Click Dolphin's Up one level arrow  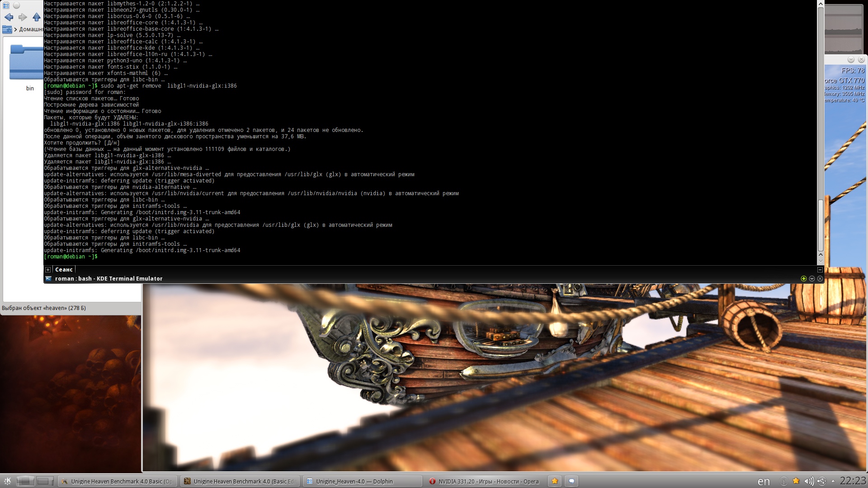37,17
